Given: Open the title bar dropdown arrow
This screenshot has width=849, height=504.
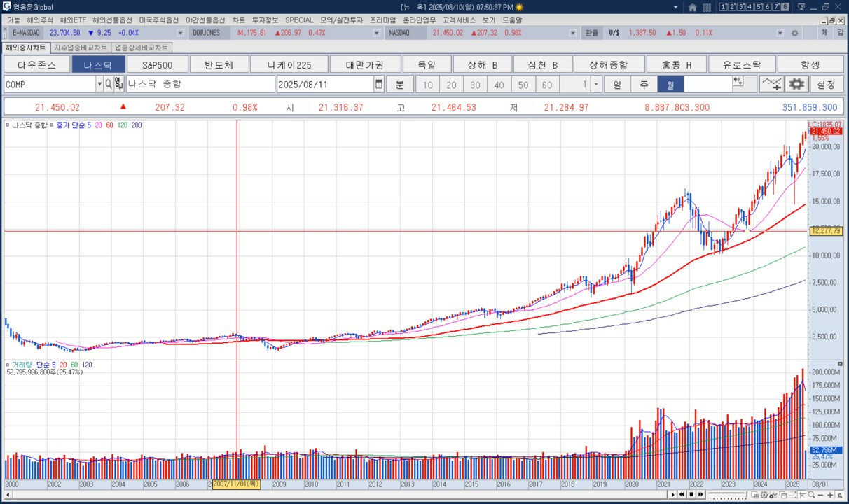Looking at the screenshot, I should tap(675, 7).
